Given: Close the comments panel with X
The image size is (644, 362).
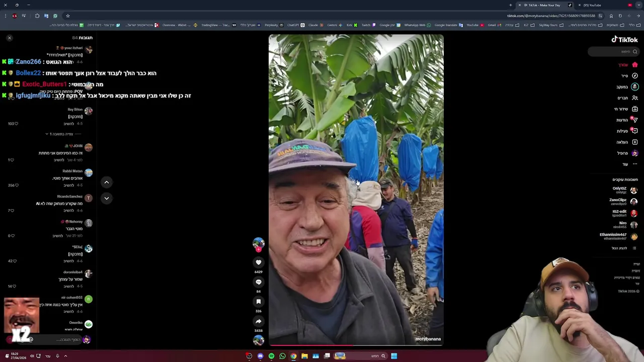Looking at the screenshot, I should [x=10, y=38].
